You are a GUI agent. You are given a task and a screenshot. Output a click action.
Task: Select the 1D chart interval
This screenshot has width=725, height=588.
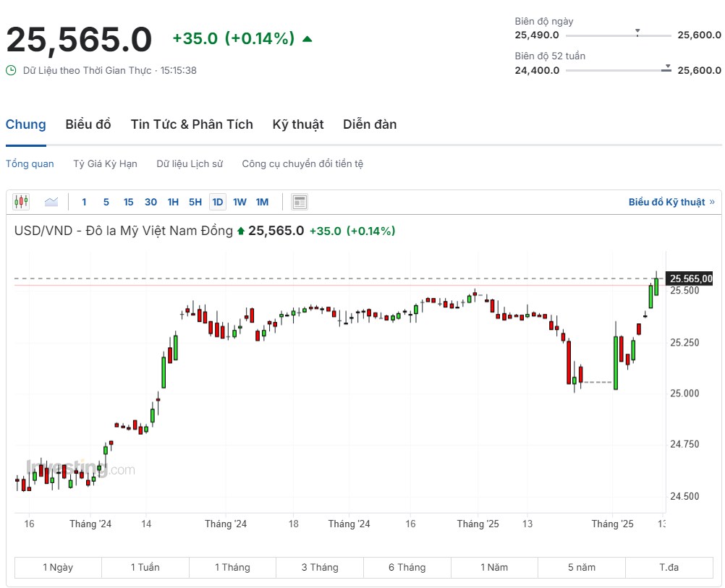[x=218, y=202]
